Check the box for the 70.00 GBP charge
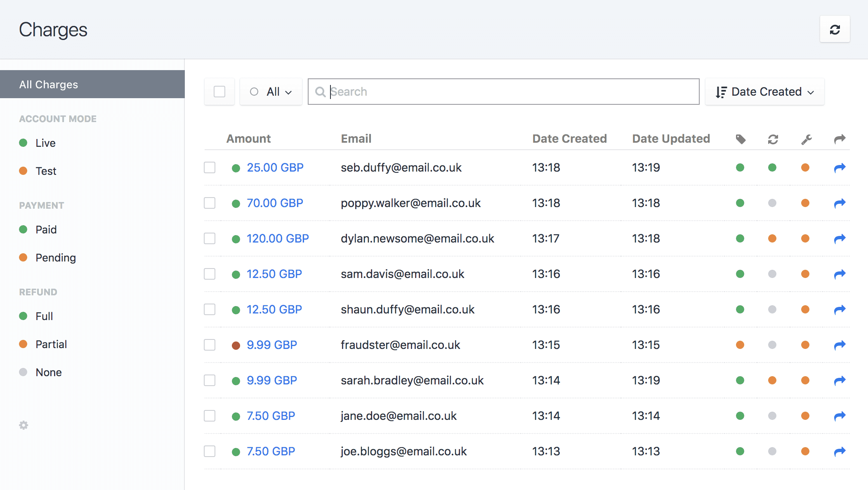868x490 pixels. [210, 203]
